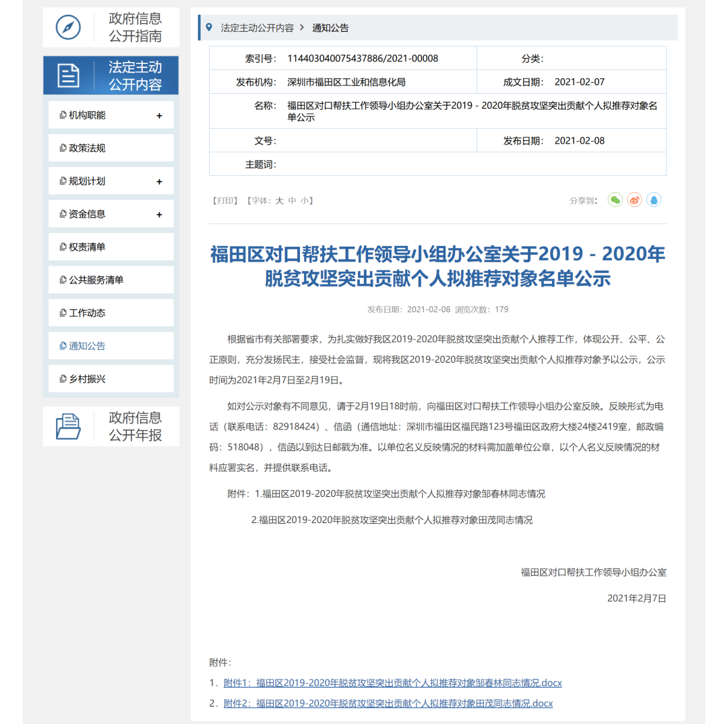Click the page icon beside 规划计划
Image resolution: width=728 pixels, height=724 pixels.
pyautogui.click(x=63, y=181)
